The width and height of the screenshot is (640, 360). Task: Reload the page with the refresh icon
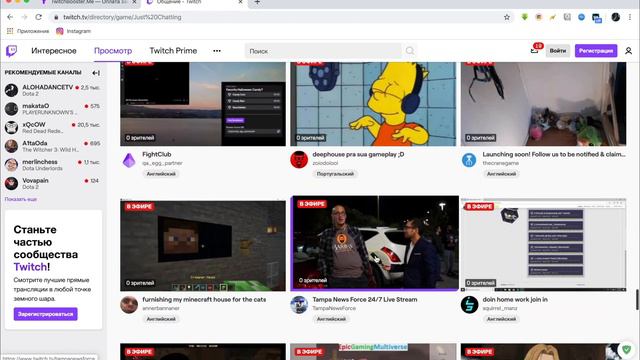tap(38, 17)
